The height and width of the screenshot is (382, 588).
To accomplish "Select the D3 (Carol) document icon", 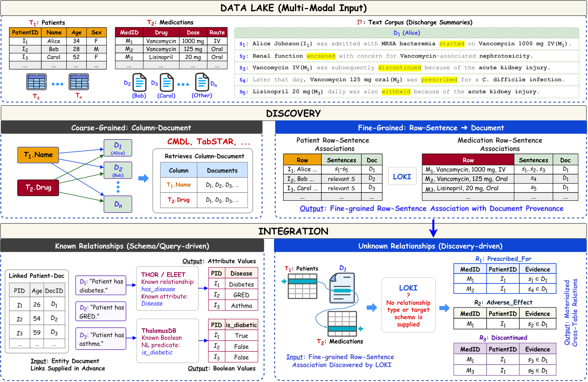I will coord(167,82).
